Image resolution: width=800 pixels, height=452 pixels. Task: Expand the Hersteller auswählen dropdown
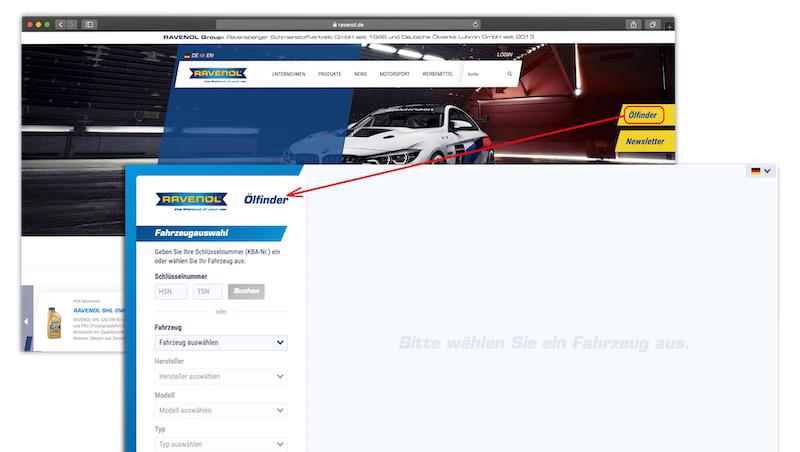point(220,376)
